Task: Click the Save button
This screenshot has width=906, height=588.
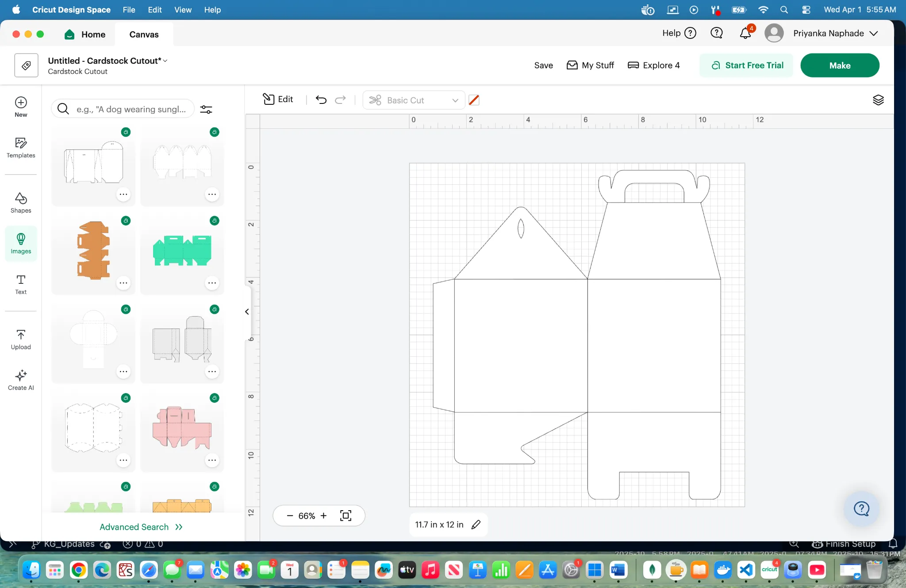Action: pos(543,65)
